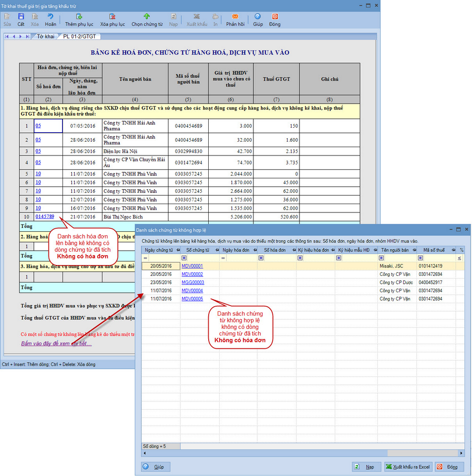
Task: Click the Thêm phụ lục icon
Action: tap(79, 16)
